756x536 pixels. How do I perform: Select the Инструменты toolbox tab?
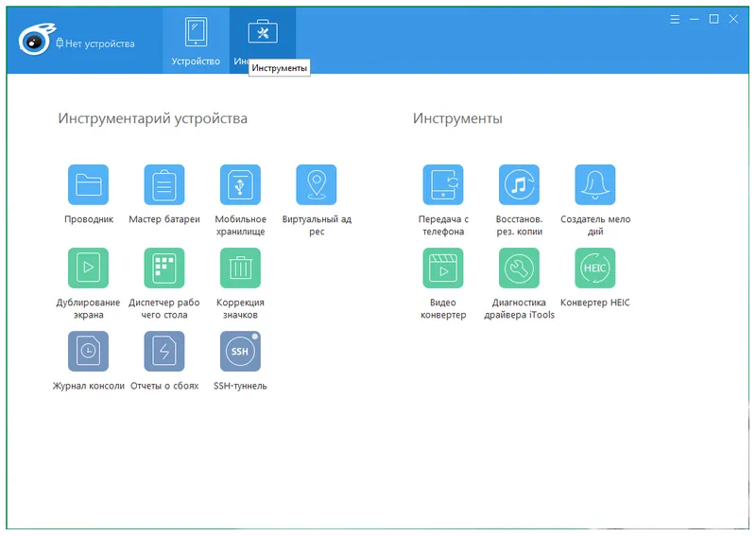[x=263, y=41]
